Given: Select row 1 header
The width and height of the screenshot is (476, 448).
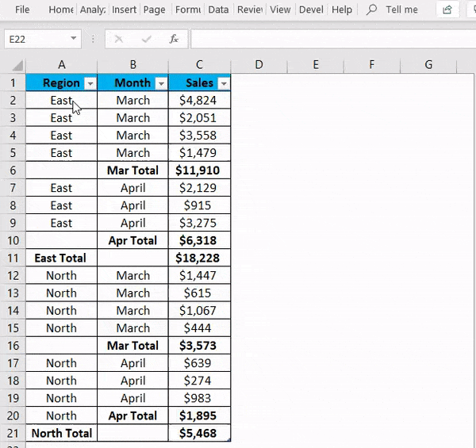Looking at the screenshot, I should 13,82.
